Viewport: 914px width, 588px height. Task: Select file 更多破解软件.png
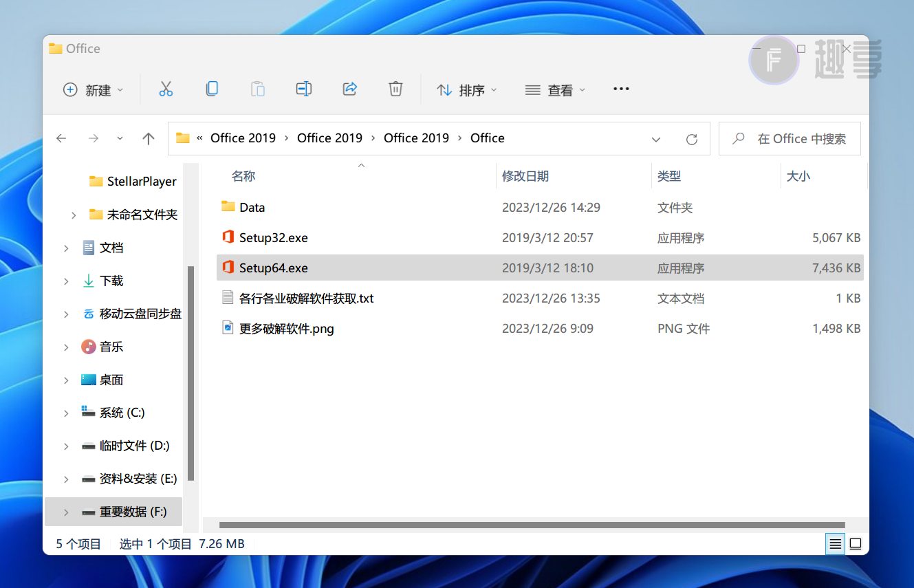coord(287,328)
